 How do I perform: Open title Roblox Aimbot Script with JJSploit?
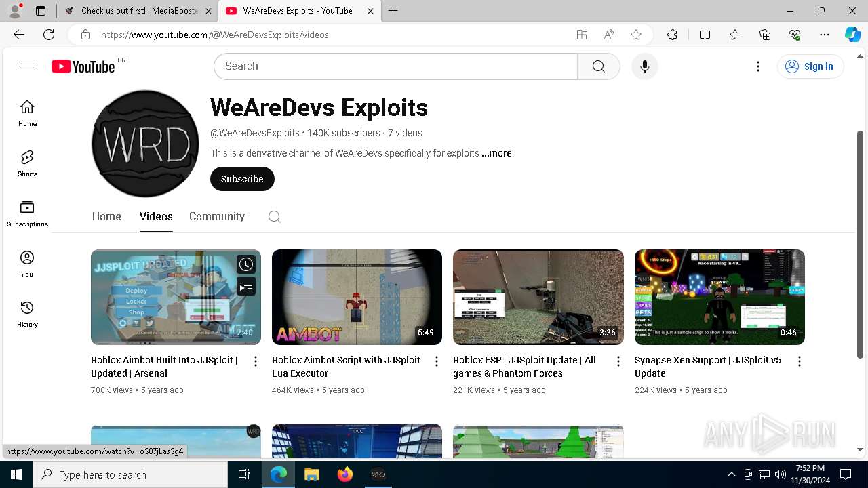[346, 367]
